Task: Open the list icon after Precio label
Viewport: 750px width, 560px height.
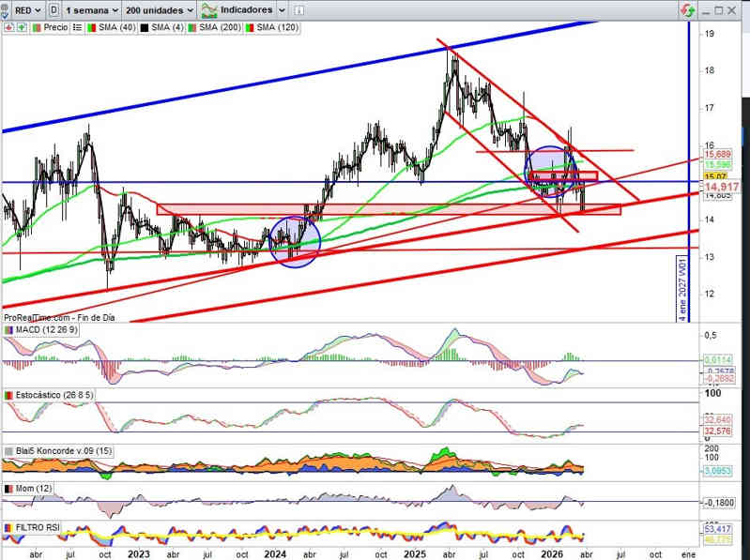Action: 77,28
